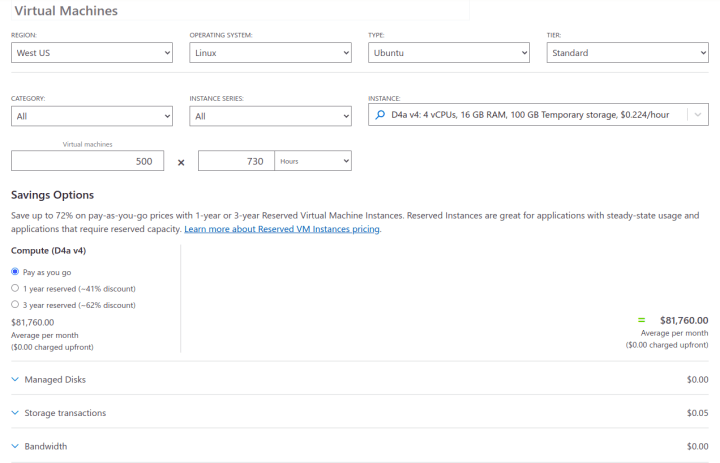
Task: Expand the Storage transactions section
Action: 360,413
